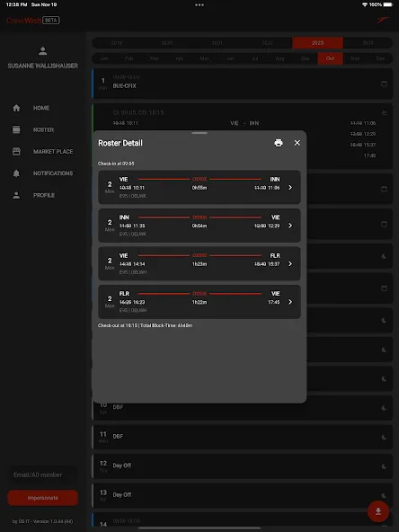This screenshot has width=399, height=532.
Task: Click the user avatar above Susanne Wallishauser
Action: (43, 51)
